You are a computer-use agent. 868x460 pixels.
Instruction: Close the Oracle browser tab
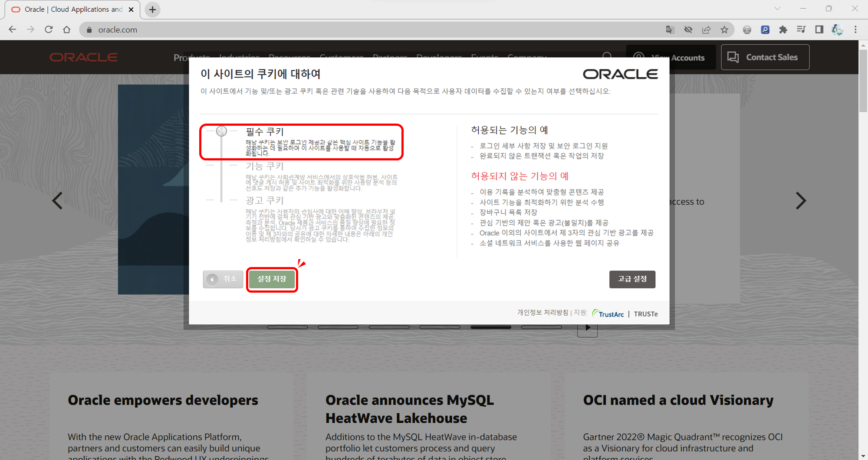[131, 10]
